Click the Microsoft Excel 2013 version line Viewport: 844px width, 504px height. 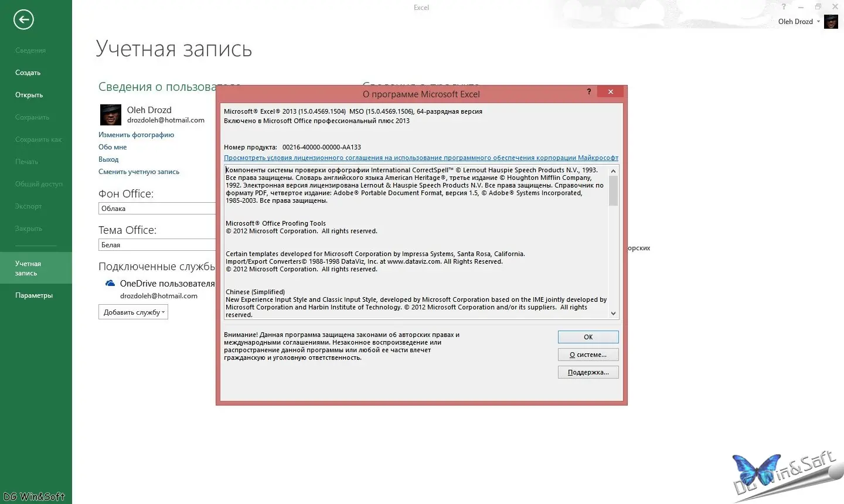click(x=353, y=111)
